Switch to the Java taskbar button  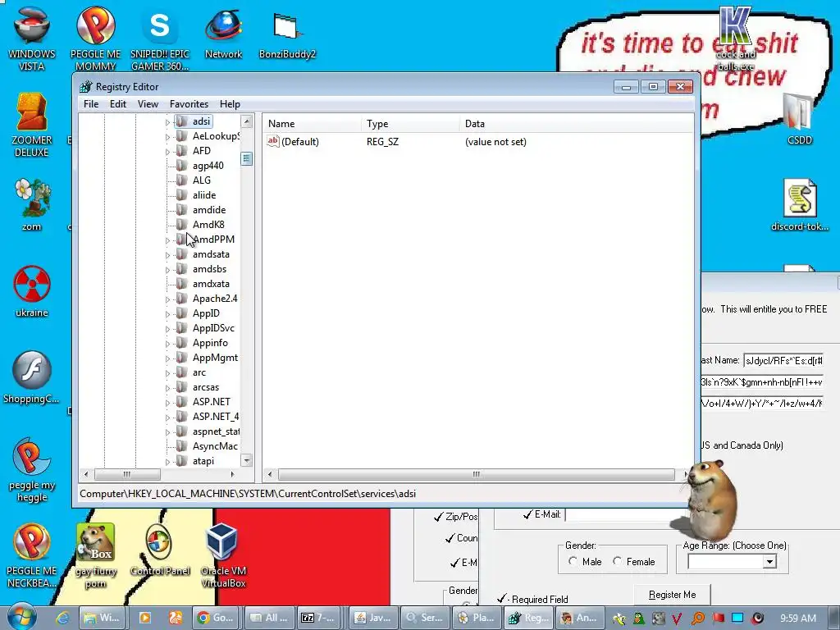pos(373,618)
